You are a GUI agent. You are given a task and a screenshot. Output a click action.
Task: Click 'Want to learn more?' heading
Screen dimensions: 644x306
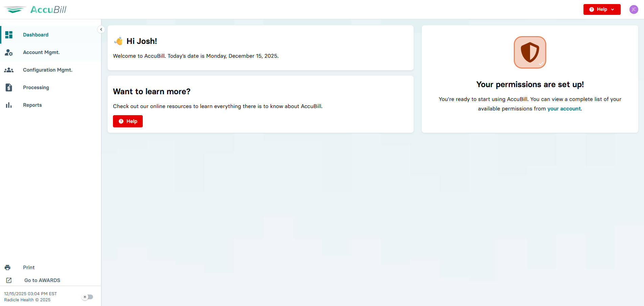(152, 92)
